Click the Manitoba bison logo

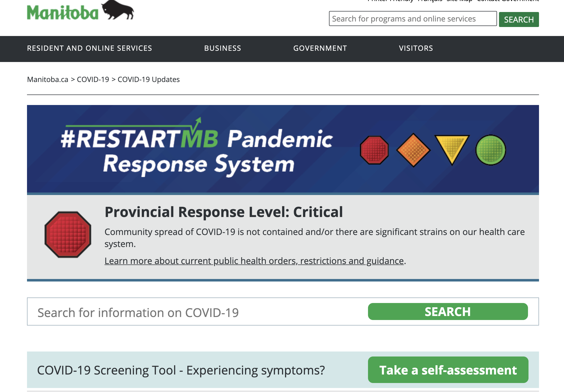tap(80, 11)
